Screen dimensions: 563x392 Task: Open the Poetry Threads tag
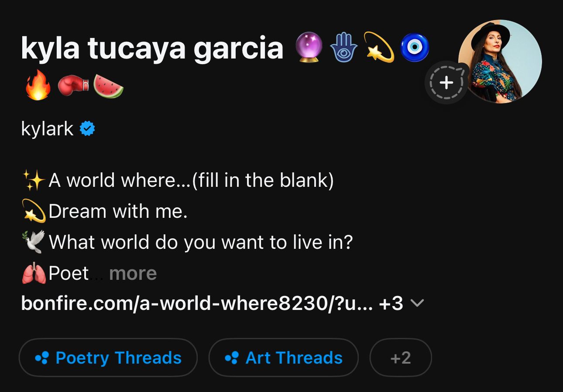108,358
